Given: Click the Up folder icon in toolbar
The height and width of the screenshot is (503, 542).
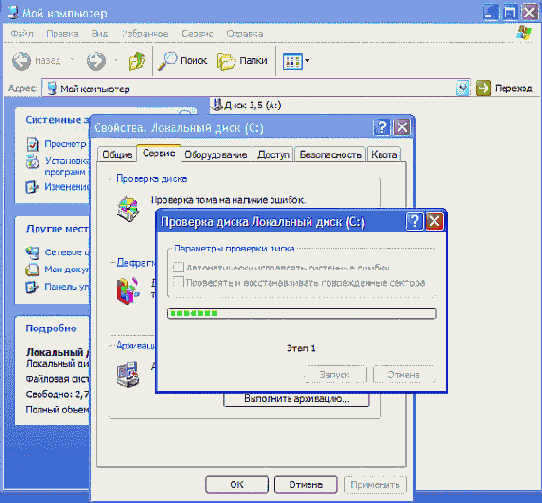Looking at the screenshot, I should tap(137, 61).
